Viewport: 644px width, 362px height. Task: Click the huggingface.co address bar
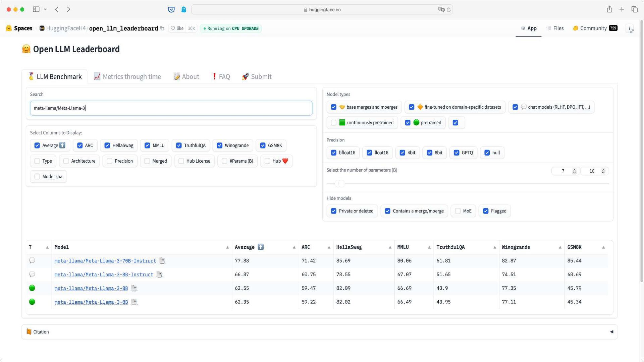(322, 9)
